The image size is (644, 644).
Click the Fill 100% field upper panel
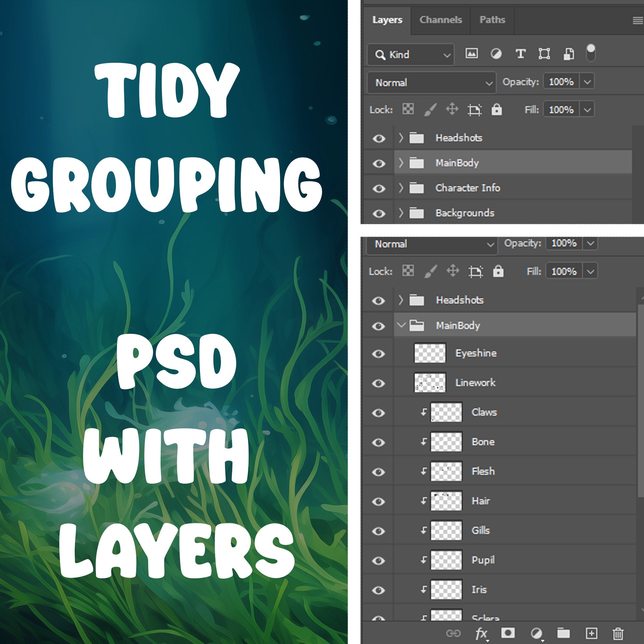coord(562,109)
